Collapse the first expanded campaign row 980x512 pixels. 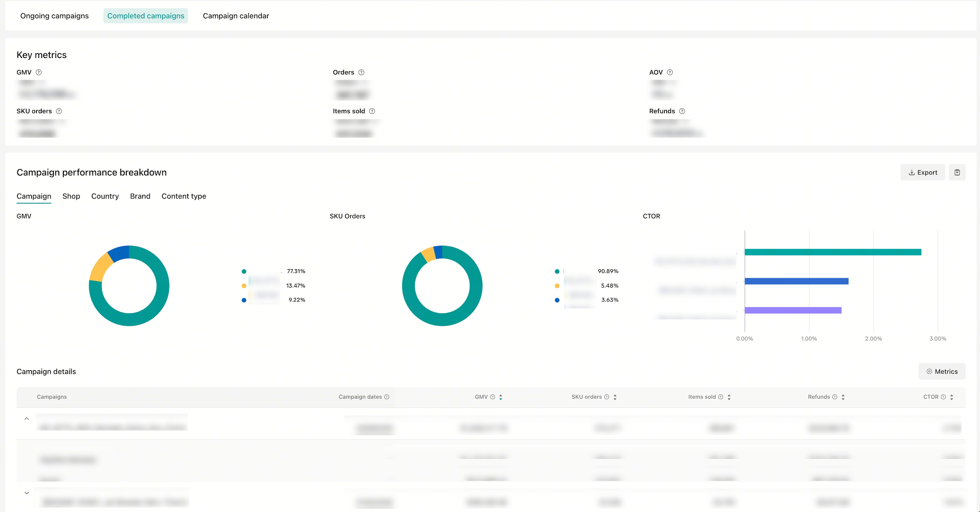(27, 418)
